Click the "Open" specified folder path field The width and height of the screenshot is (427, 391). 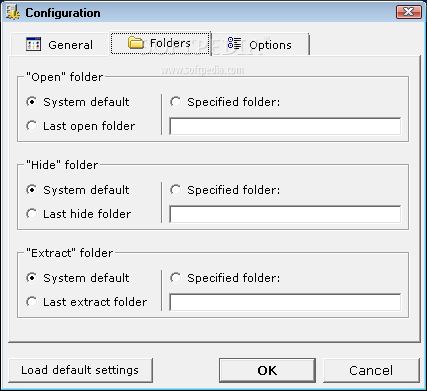coord(285,126)
